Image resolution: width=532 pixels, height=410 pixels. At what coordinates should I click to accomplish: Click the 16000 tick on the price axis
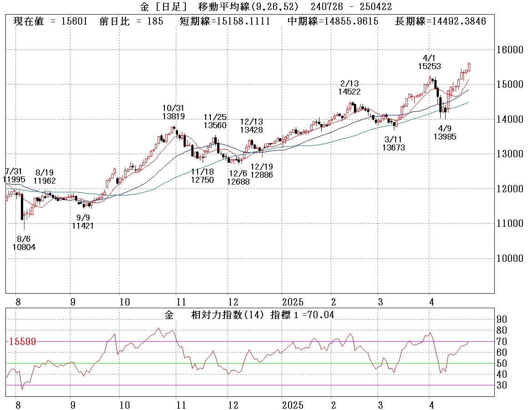[509, 50]
